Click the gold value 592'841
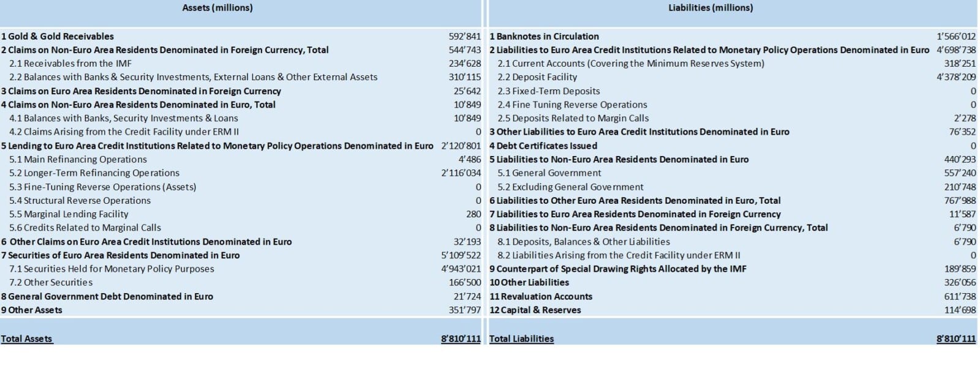This screenshot has width=980, height=369. coord(465,36)
